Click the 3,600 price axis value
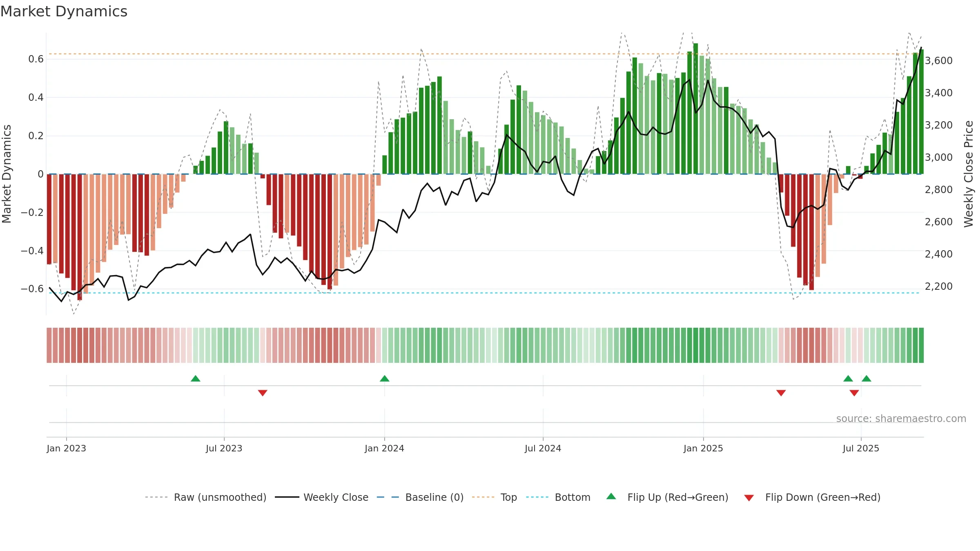The width and height of the screenshot is (980, 551). [x=939, y=60]
